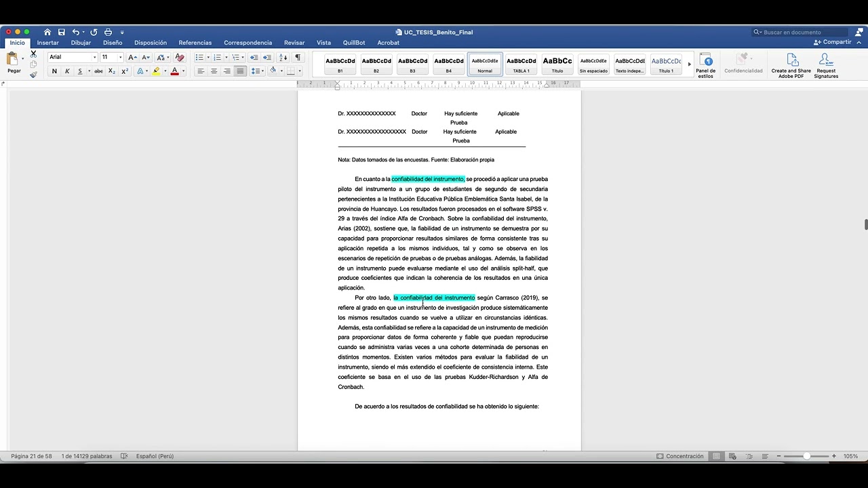The height and width of the screenshot is (488, 868).
Task: Click the Compartir share button
Action: [x=833, y=42]
